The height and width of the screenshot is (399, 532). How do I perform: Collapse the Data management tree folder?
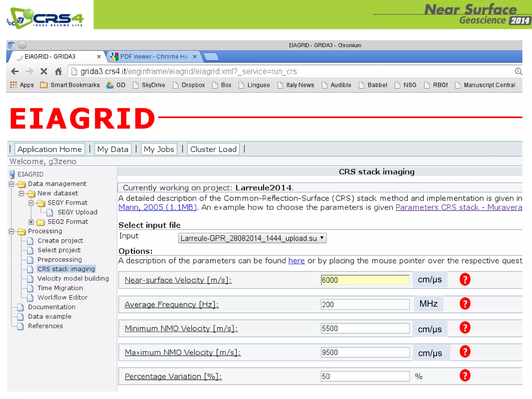11,184
